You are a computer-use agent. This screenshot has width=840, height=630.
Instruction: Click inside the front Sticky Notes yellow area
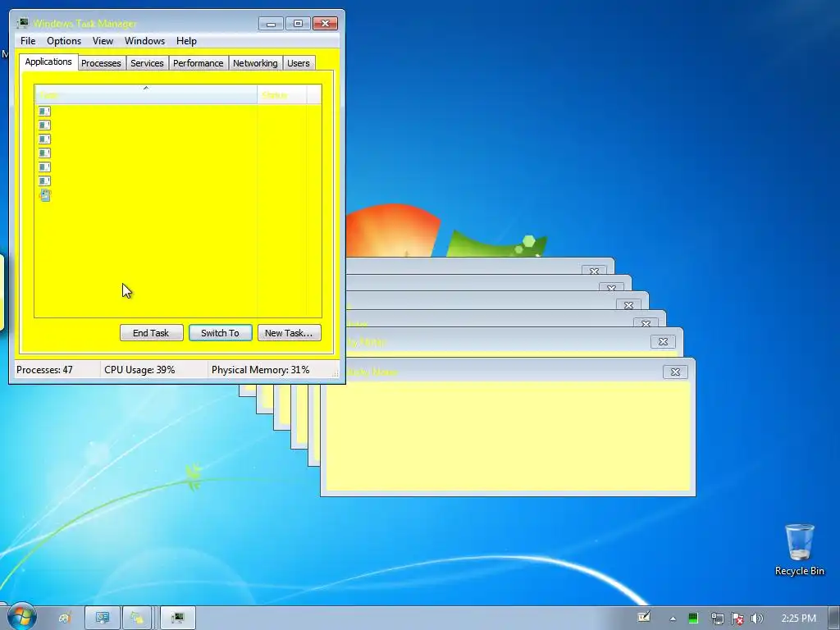[508, 436]
